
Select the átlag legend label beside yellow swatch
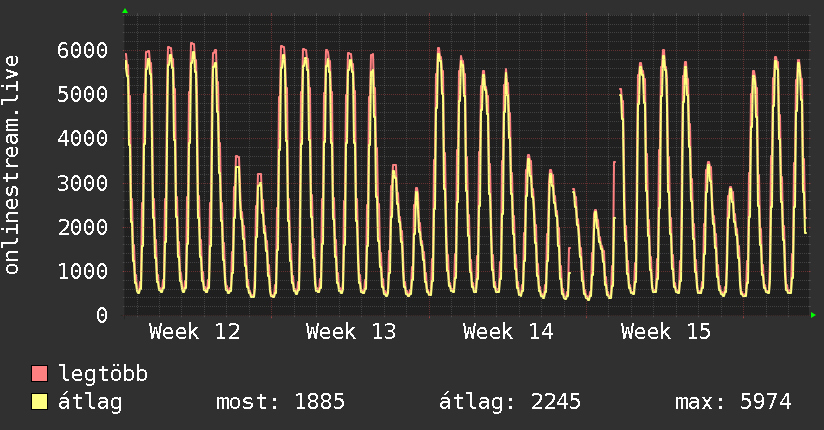(90, 402)
